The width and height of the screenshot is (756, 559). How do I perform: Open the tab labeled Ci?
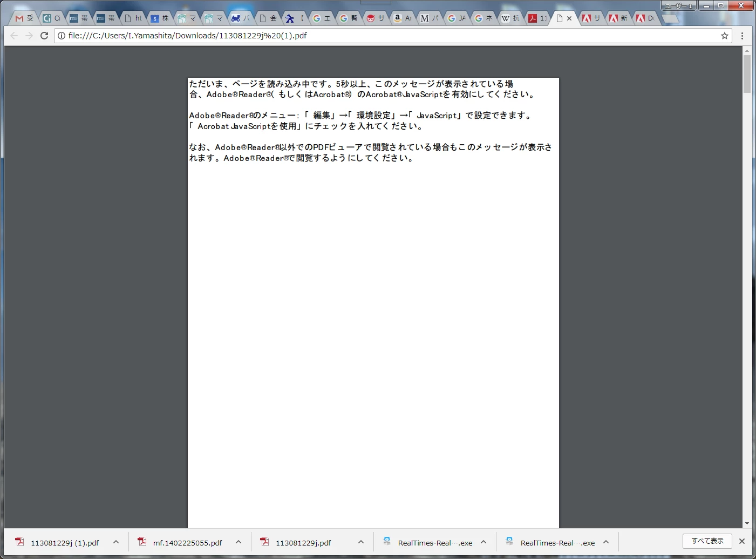tap(51, 18)
